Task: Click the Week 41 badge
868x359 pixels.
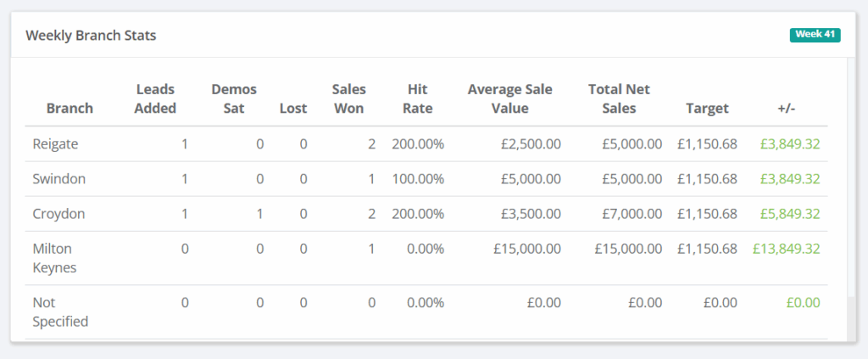Action: click(x=815, y=35)
